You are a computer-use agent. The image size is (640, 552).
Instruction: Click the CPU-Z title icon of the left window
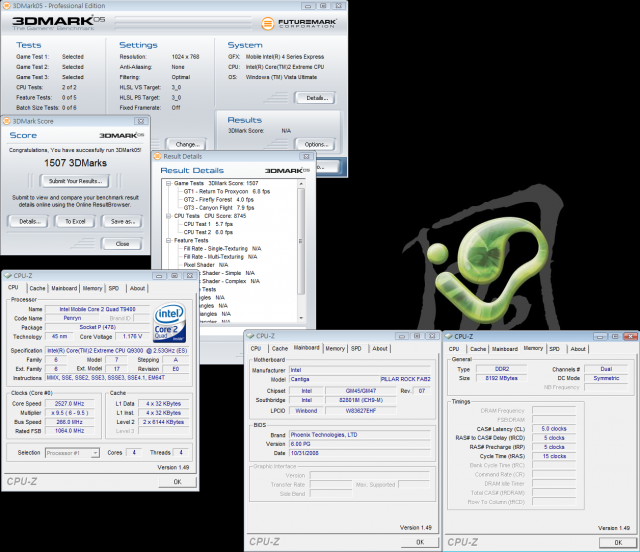point(8,276)
